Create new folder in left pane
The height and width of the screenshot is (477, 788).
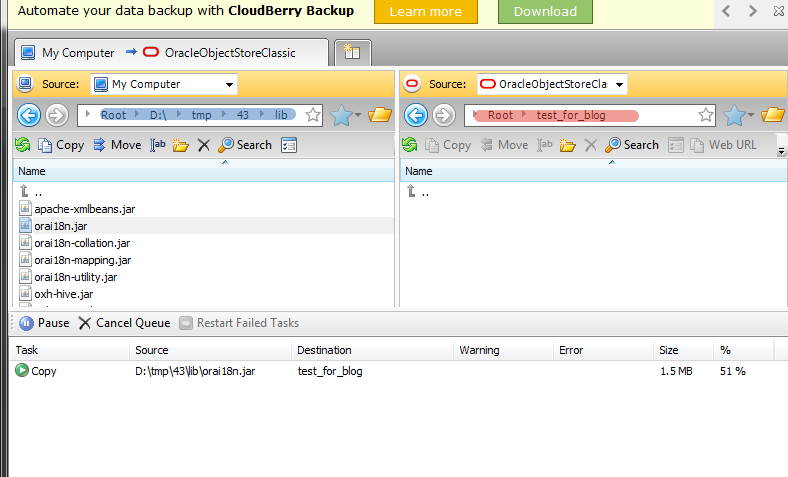[x=180, y=145]
